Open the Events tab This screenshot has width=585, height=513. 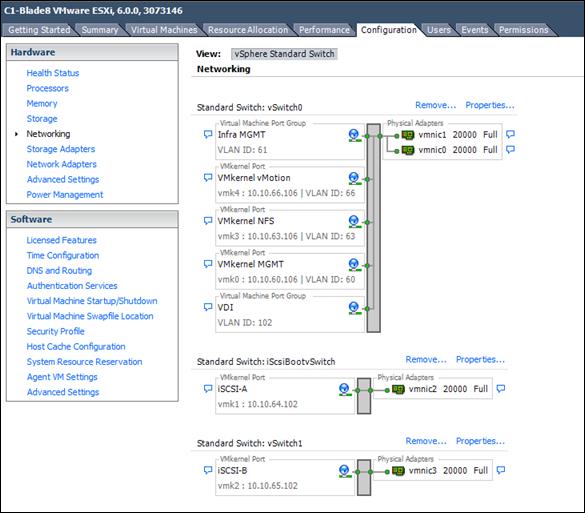475,30
